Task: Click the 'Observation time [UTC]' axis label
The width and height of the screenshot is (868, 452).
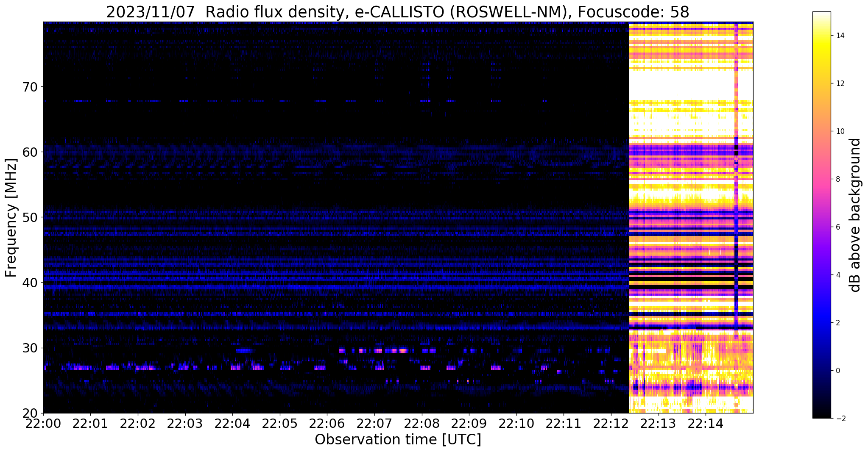Action: coord(398,440)
